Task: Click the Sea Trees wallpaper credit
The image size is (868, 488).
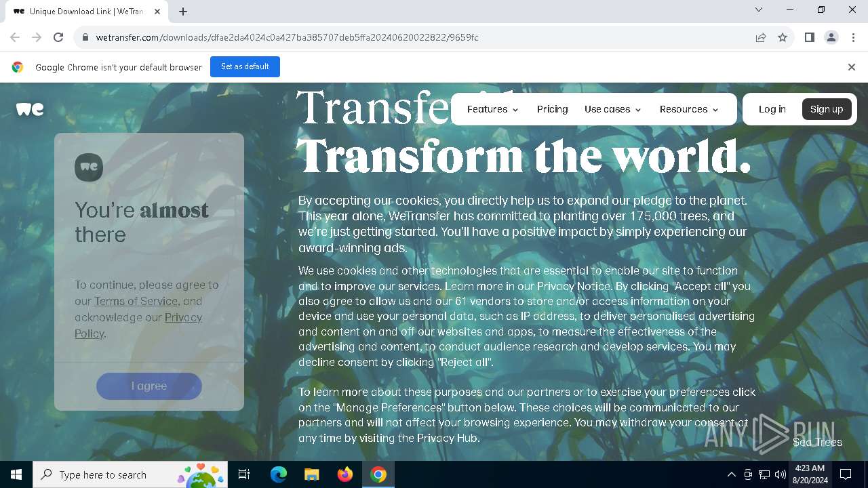Action: (817, 442)
